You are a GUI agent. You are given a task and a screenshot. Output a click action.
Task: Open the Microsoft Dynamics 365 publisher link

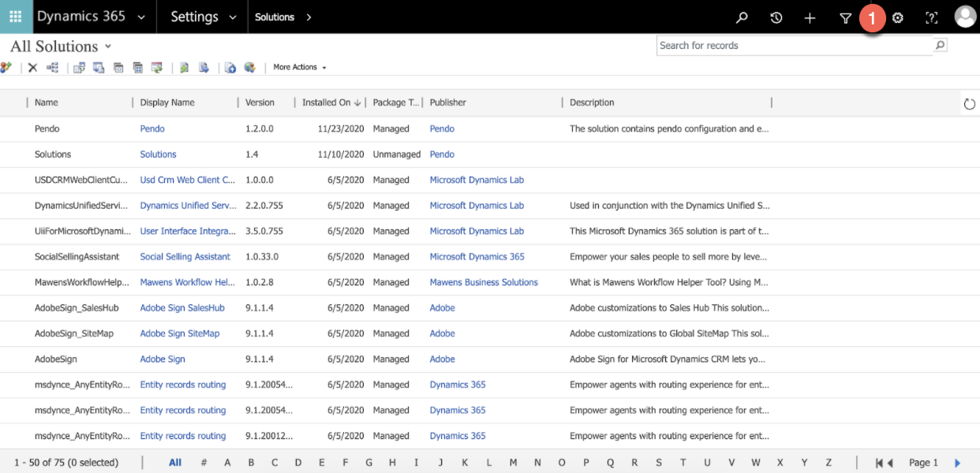477,257
